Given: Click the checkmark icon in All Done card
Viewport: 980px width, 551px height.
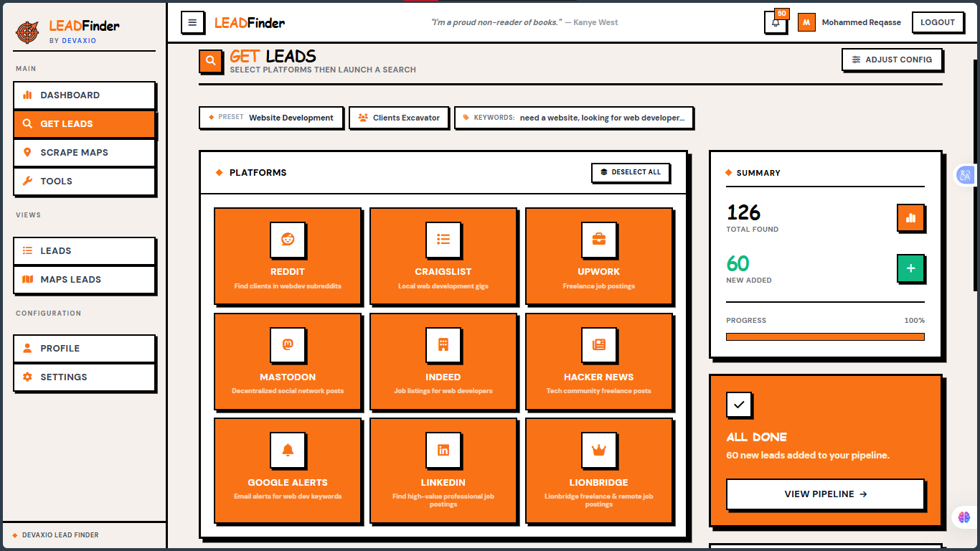Looking at the screenshot, I should point(739,405).
